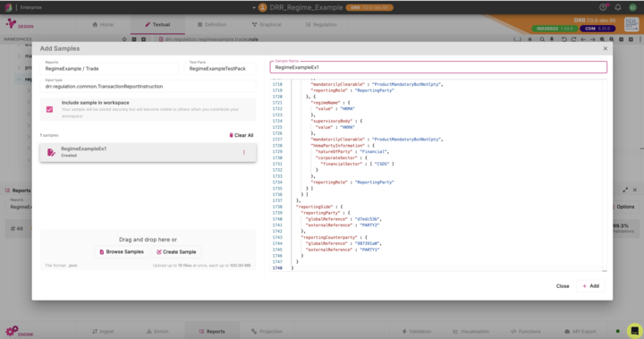The height and width of the screenshot is (339, 644).
Task: Close the Add Samples dialog via X
Action: point(605,48)
